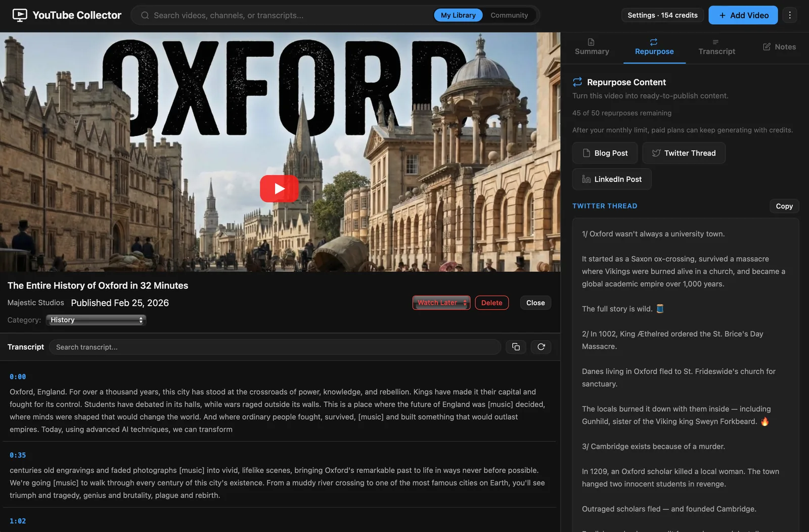Refresh the transcript with the reload icon
Image resolution: width=809 pixels, height=532 pixels.
(x=541, y=347)
